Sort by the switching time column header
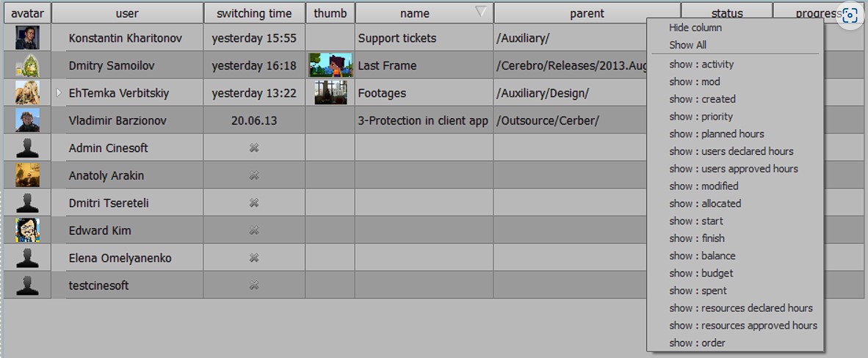This screenshot has width=868, height=358. click(254, 13)
